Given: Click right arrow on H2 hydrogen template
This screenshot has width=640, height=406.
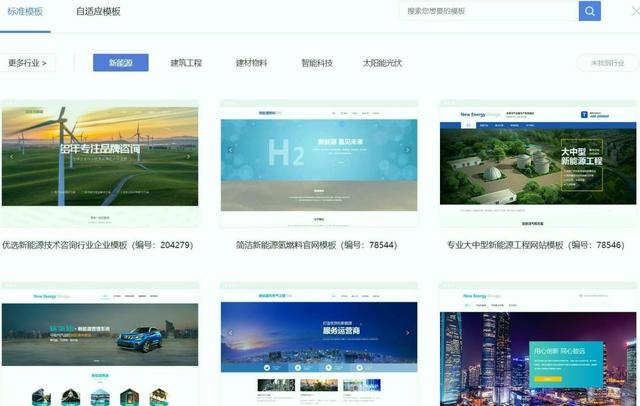Looking at the screenshot, I should point(408,150).
